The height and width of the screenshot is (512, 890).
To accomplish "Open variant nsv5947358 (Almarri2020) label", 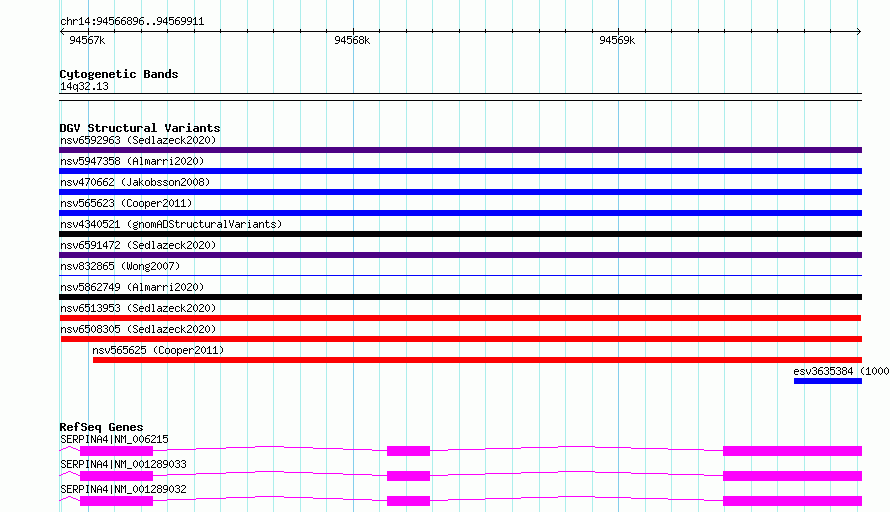I will pyautogui.click(x=132, y=161).
